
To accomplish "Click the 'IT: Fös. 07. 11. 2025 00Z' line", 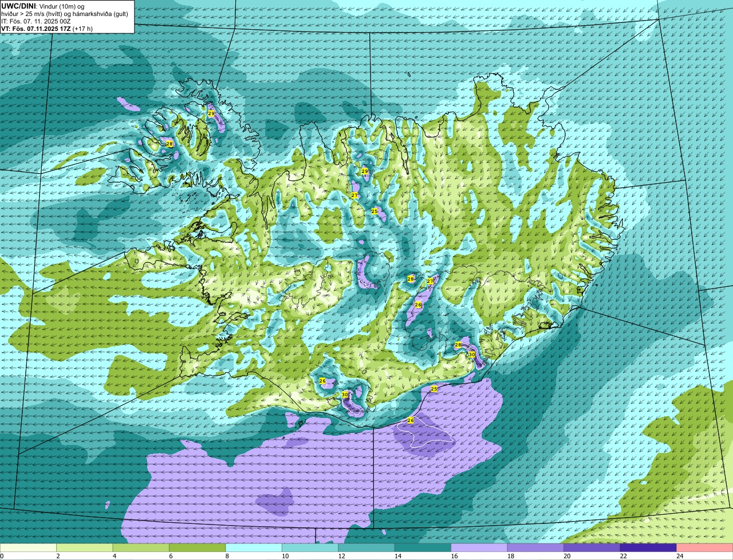I will point(36,21).
